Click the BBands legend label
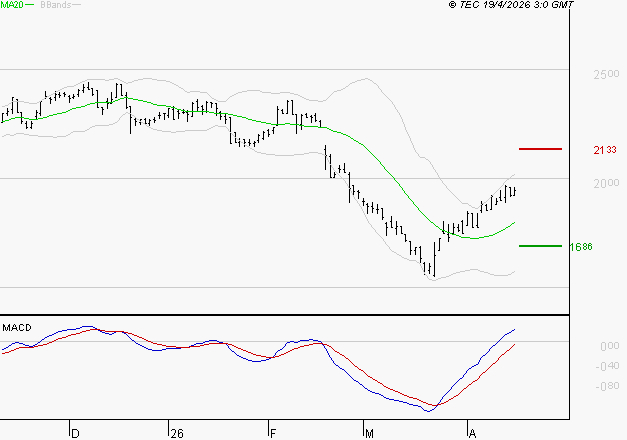Image resolution: width=627 pixels, height=440 pixels. tap(56, 4)
